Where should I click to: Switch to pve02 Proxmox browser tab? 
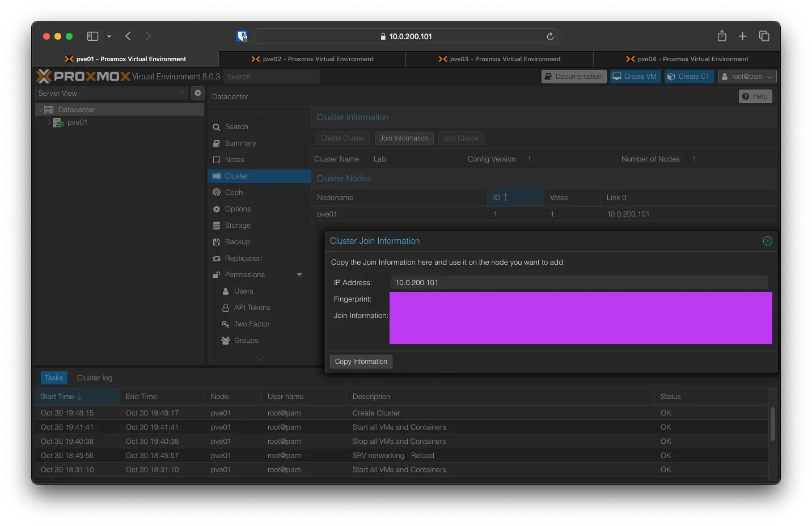(312, 59)
